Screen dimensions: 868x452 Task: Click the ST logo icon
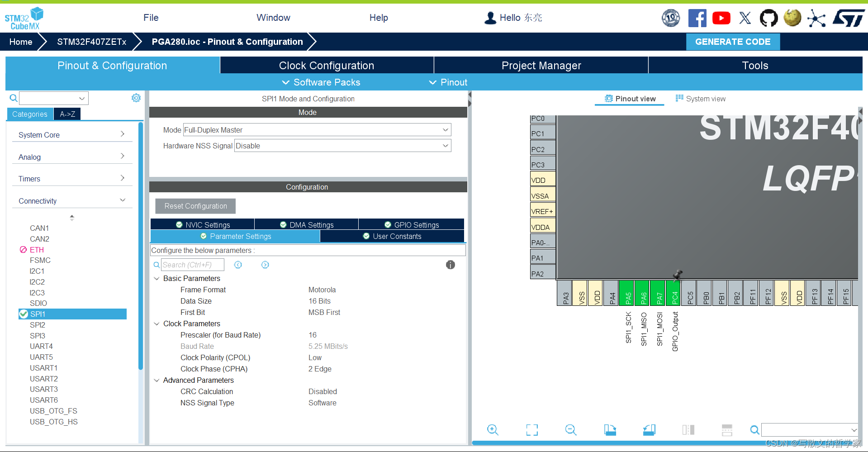pos(849,19)
